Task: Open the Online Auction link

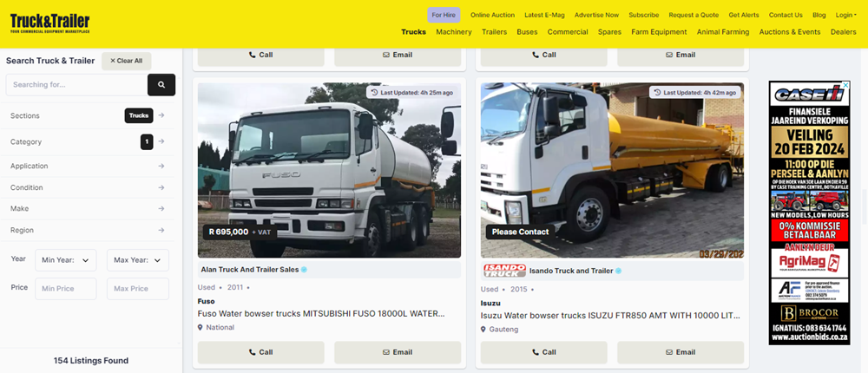Action: coord(492,15)
